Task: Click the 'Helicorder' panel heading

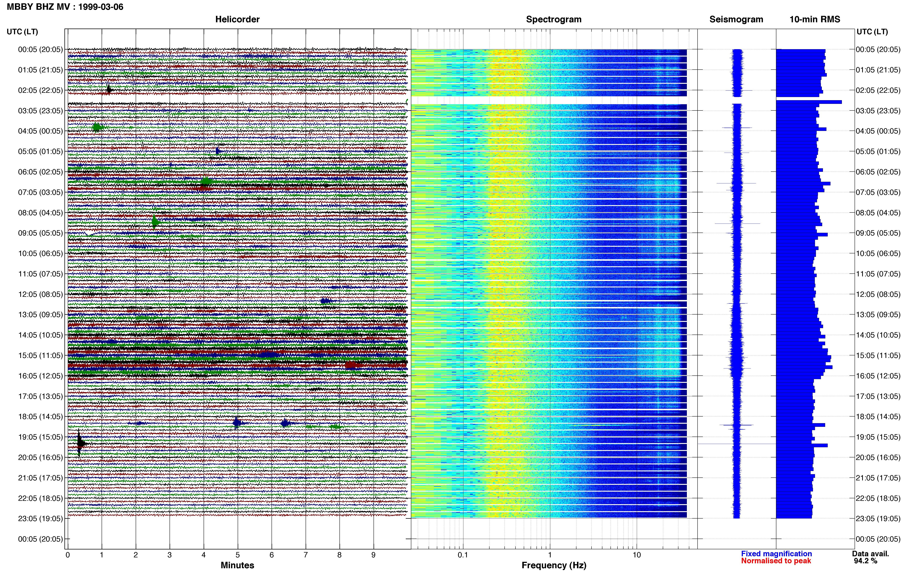Action: tap(237, 20)
